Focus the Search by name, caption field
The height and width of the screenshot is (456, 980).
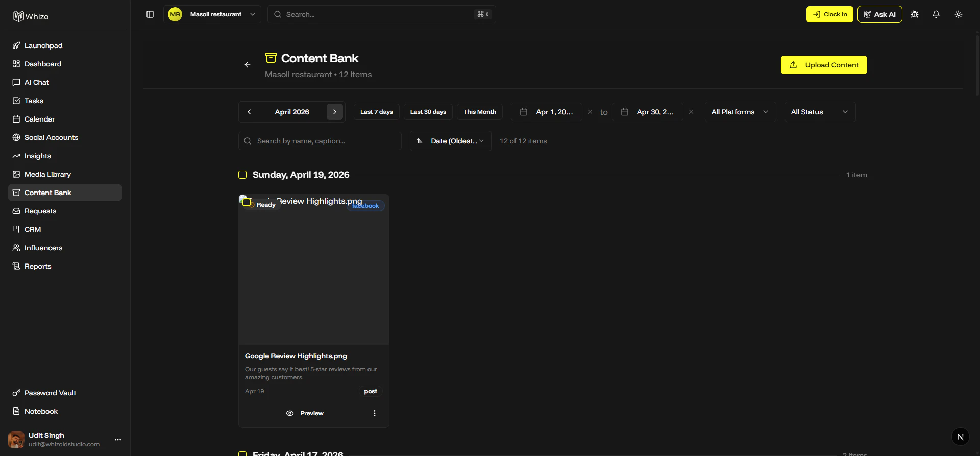point(320,141)
